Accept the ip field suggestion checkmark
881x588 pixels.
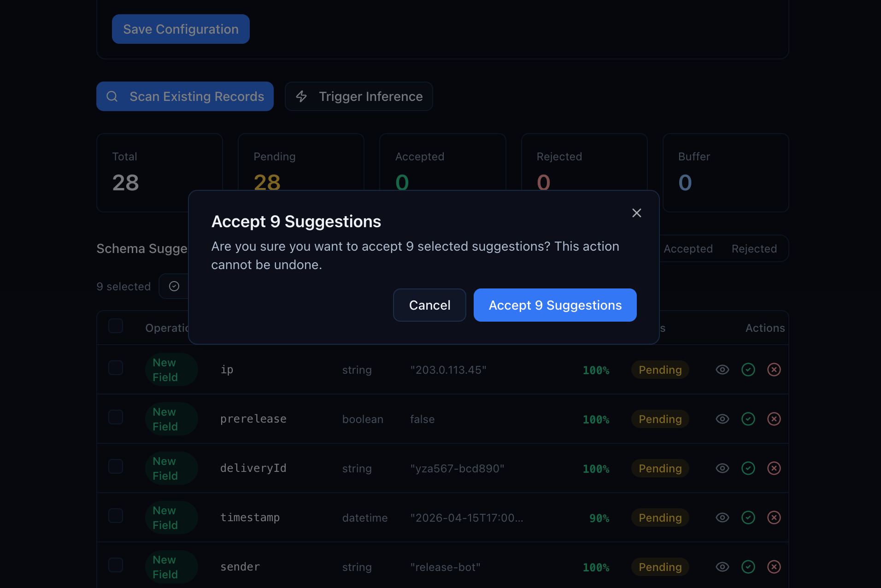748,370
